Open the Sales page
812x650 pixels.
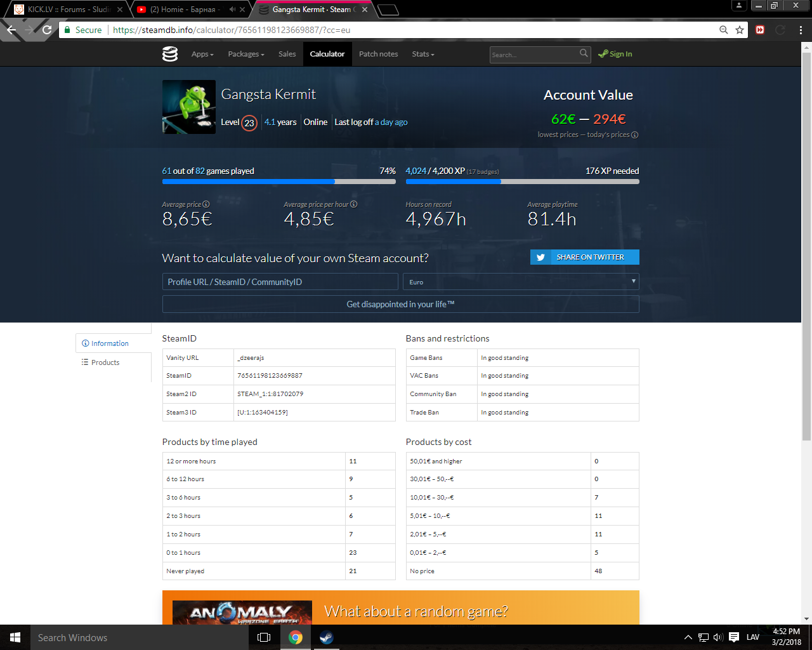(x=287, y=54)
